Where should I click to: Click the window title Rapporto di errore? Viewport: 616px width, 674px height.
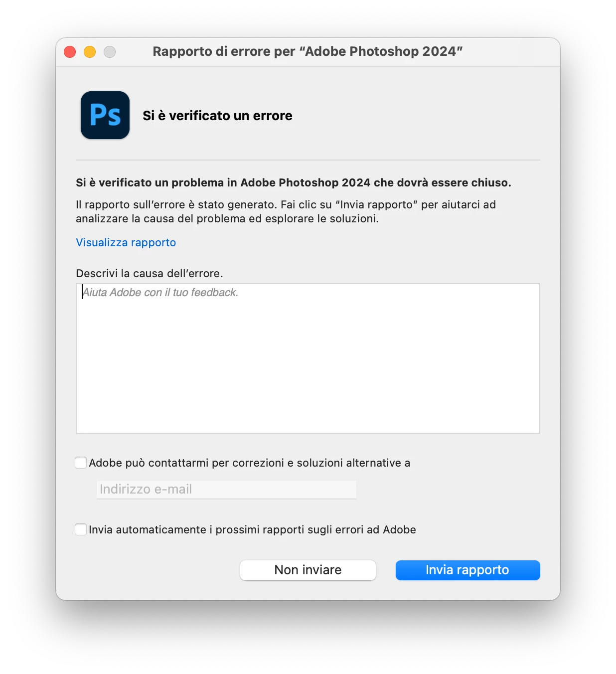point(308,51)
